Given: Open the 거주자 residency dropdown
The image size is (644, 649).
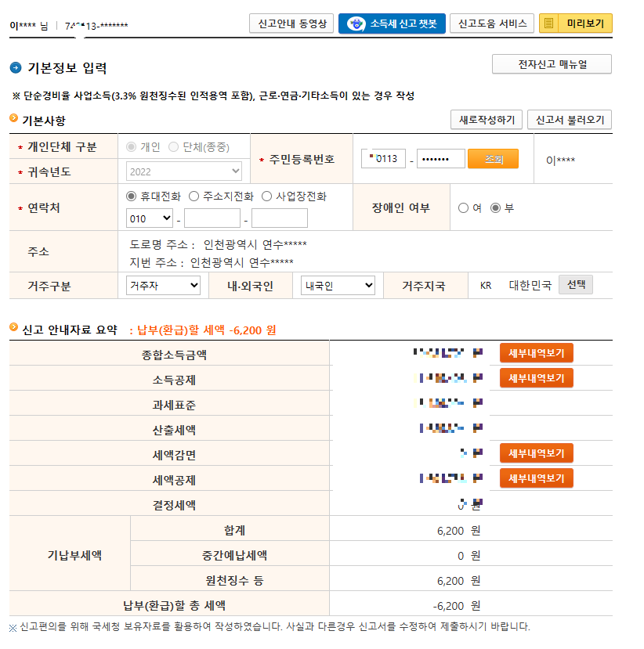Looking at the screenshot, I should point(162,286).
